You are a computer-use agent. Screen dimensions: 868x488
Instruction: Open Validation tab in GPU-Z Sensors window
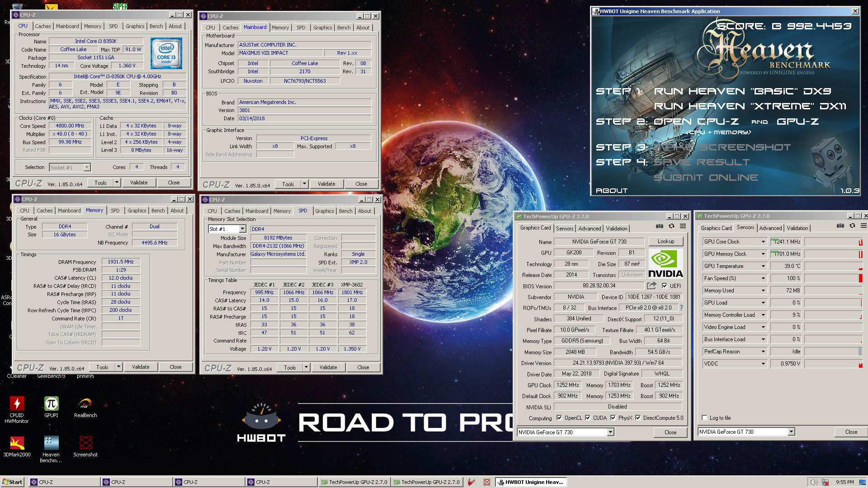pyautogui.click(x=797, y=228)
